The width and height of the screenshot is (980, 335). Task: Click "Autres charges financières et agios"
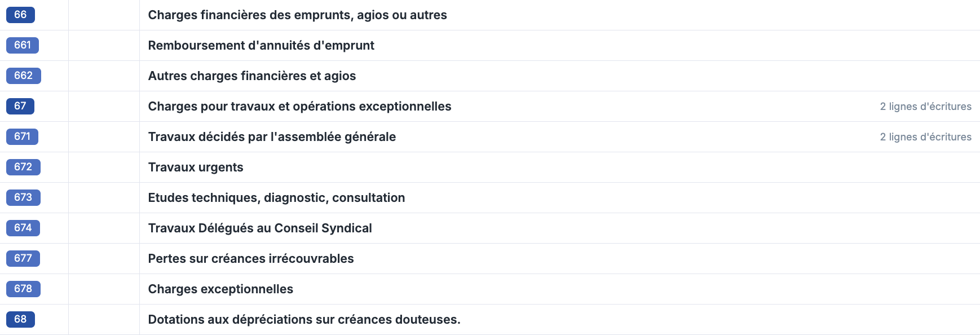[251, 76]
